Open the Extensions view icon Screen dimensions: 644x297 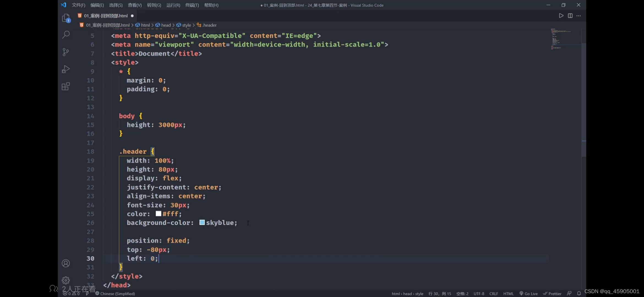click(66, 86)
